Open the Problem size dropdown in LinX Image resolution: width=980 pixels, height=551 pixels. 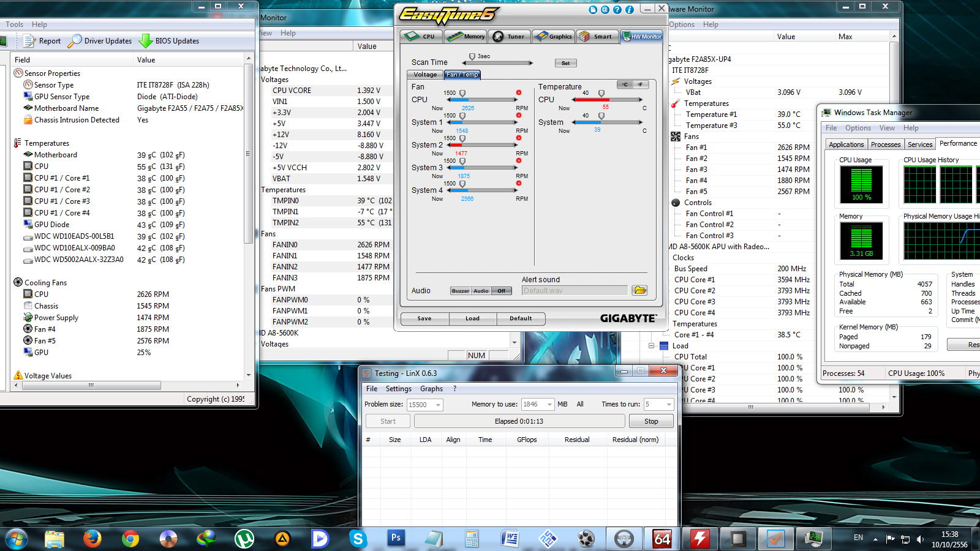coord(438,405)
